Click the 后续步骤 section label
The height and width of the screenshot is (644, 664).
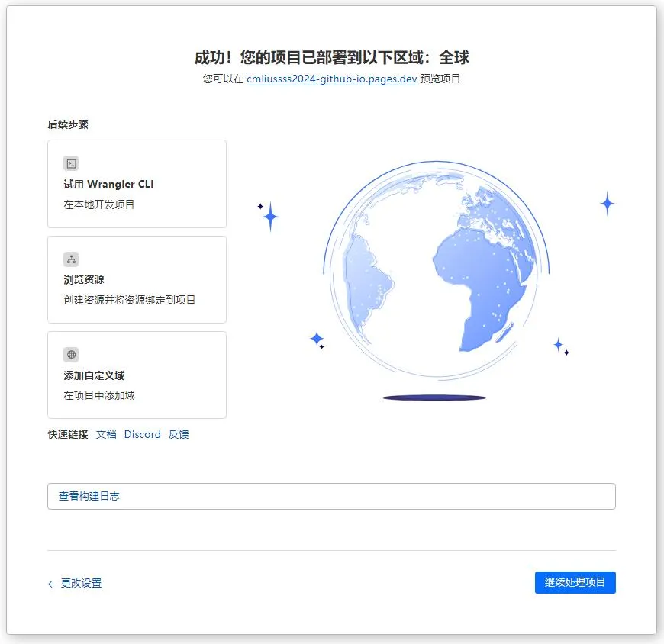click(x=68, y=124)
